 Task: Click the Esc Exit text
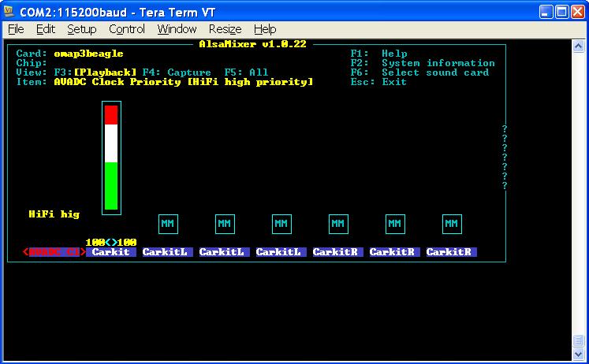pos(378,81)
